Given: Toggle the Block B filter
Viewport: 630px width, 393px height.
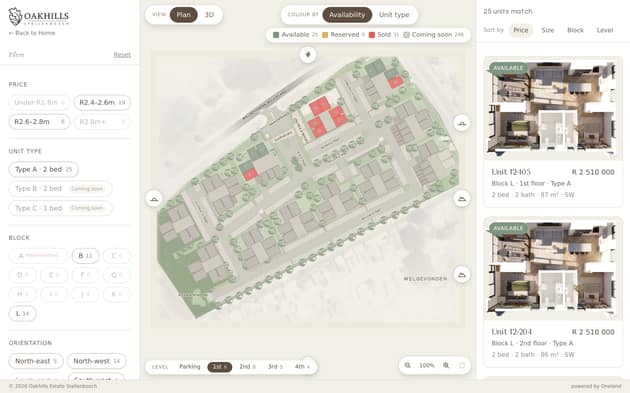Looking at the screenshot, I should click(x=85, y=256).
